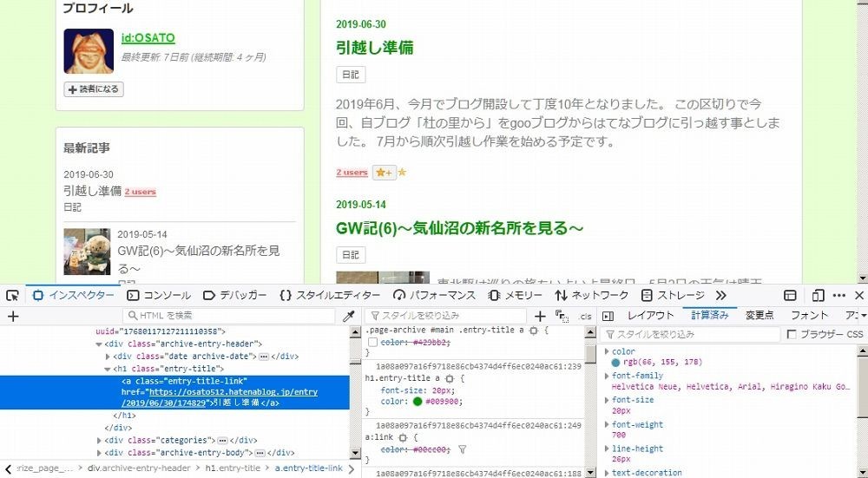Click the star-plus Hatena star button
This screenshot has width=868, height=478.
(x=384, y=173)
